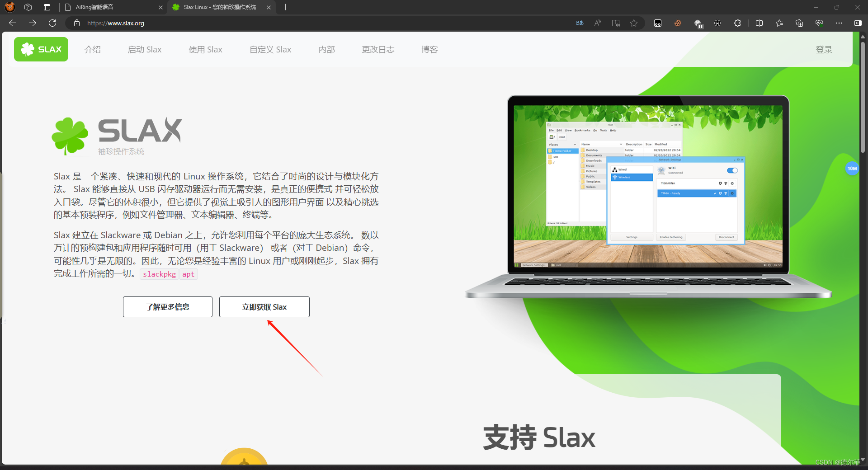
Task: Open the 自定义 Slax menu item
Action: pyautogui.click(x=270, y=50)
